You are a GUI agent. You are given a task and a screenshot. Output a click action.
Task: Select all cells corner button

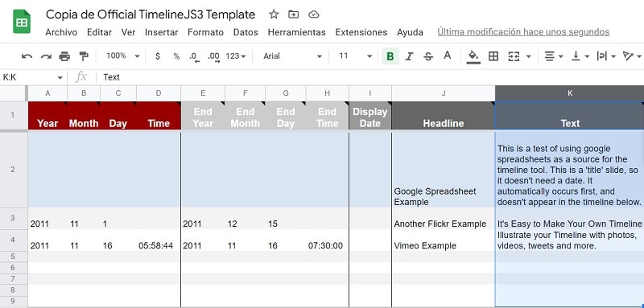[x=14, y=93]
